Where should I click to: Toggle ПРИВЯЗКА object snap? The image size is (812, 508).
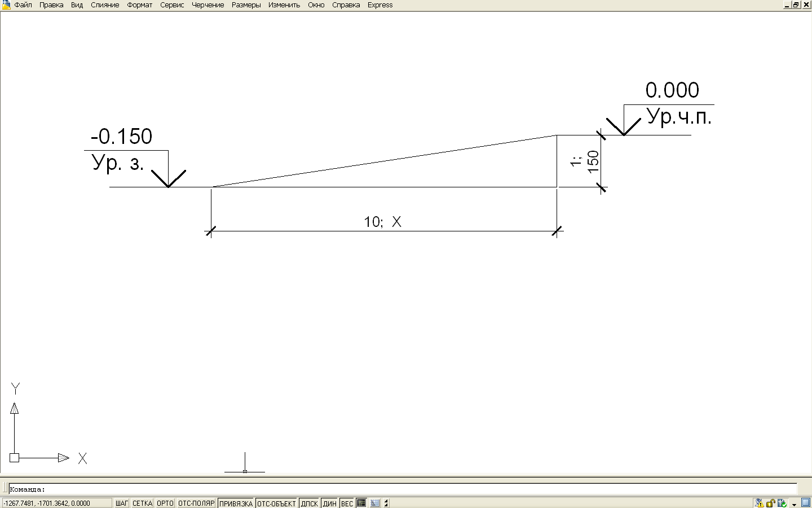(236, 503)
